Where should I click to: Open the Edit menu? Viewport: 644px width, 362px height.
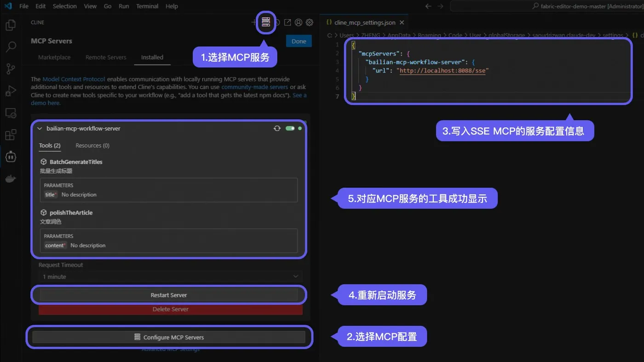point(40,6)
